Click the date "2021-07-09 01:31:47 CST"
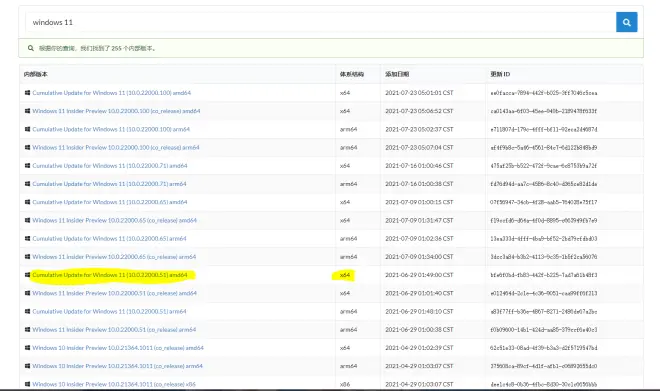Screen dimensions: 660x391 click(x=419, y=220)
